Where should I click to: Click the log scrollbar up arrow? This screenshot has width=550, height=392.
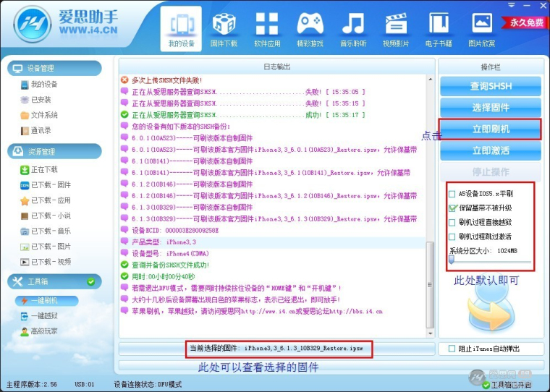pyautogui.click(x=431, y=80)
